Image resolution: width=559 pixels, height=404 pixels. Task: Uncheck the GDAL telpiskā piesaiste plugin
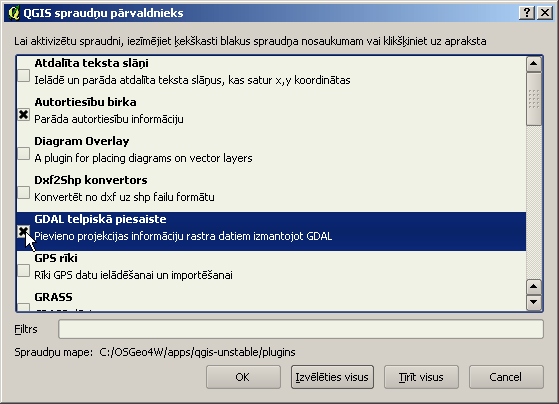pyautogui.click(x=24, y=231)
